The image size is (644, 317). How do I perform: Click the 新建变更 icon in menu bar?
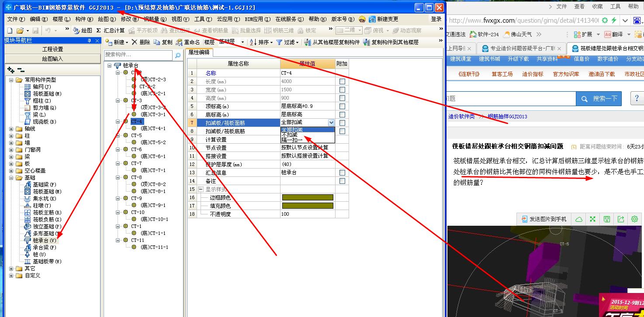tap(384, 19)
